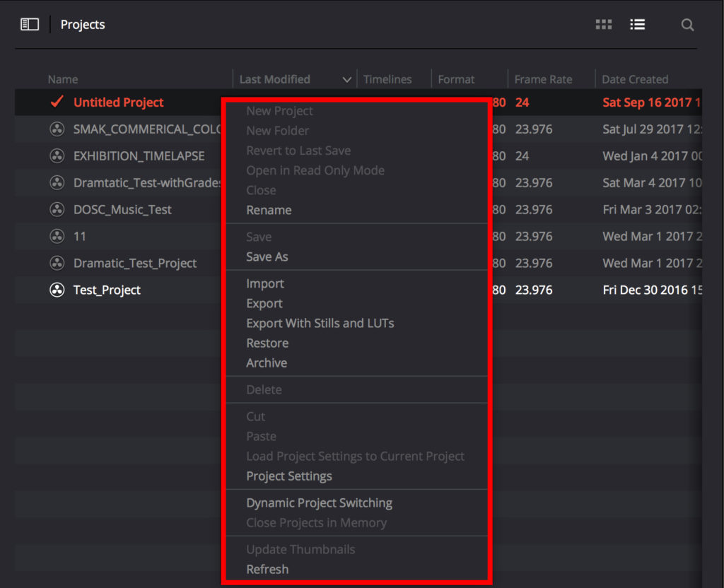Click greyed New Project menu item
This screenshot has width=724, height=588.
[x=279, y=111]
